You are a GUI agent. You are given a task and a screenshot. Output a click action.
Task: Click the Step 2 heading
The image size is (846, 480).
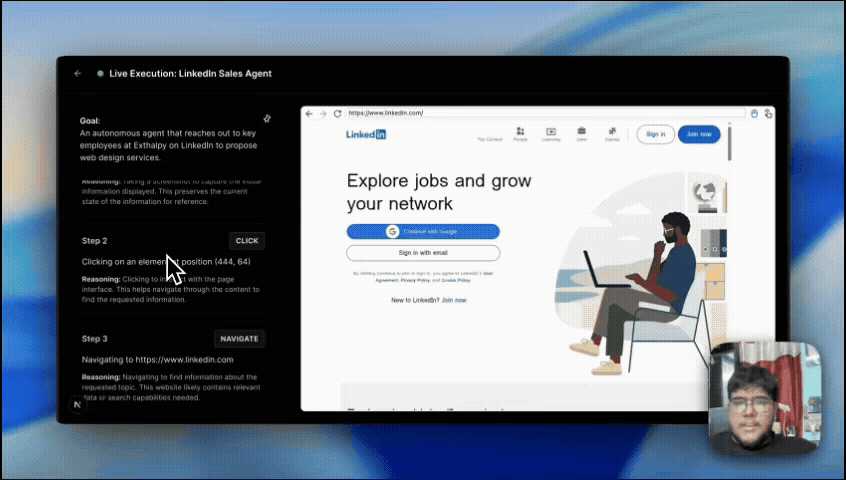click(94, 241)
